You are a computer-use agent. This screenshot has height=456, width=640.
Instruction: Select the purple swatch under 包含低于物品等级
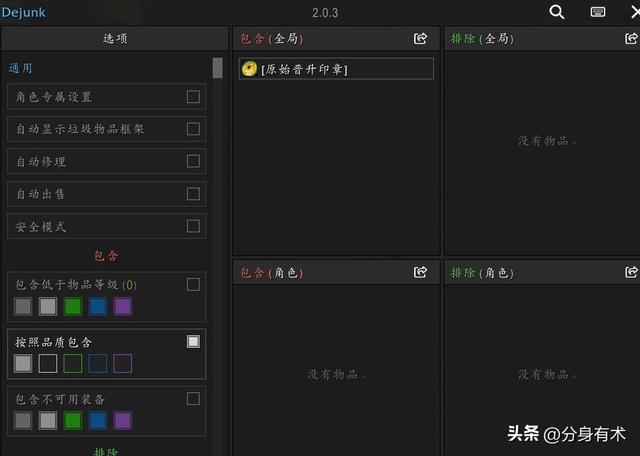pos(122,306)
